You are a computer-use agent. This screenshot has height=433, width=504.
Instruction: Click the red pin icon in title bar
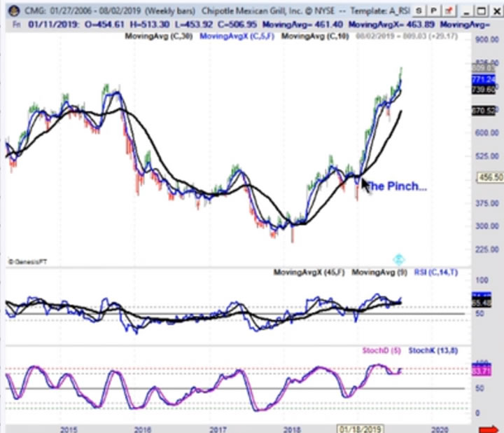click(x=449, y=12)
